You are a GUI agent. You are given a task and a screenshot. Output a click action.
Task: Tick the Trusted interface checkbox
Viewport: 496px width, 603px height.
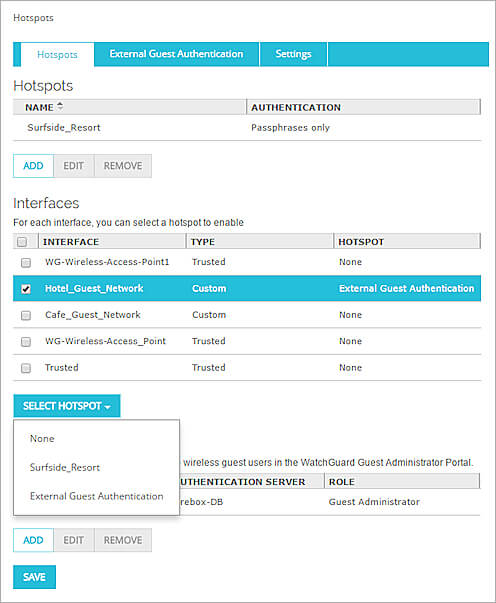point(26,368)
